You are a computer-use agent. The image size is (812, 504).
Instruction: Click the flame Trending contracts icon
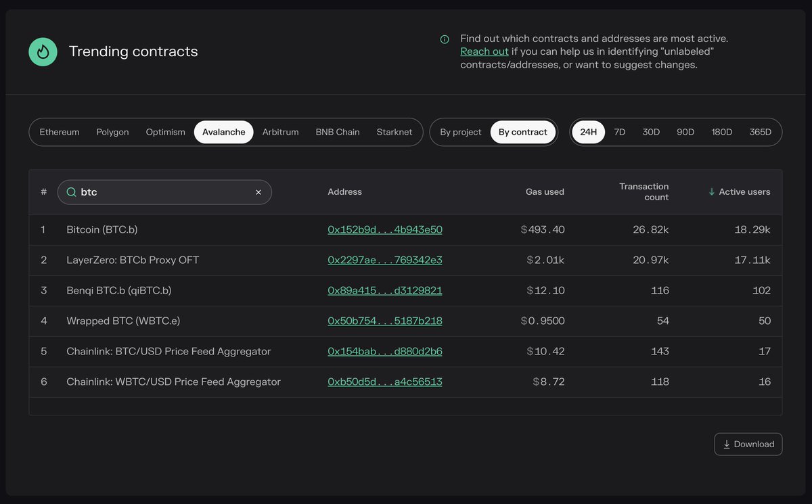pyautogui.click(x=43, y=51)
